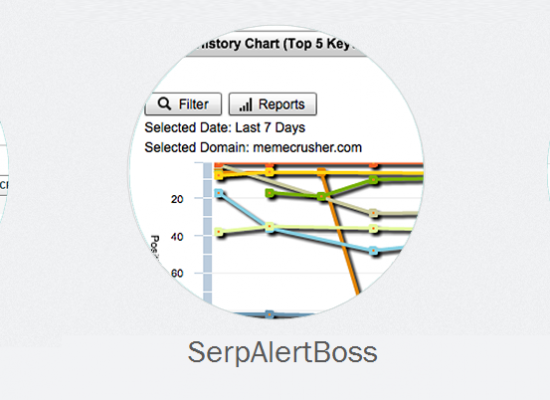Click the 20 label on position axis
Viewport: 550px width, 400px height.
point(177,199)
